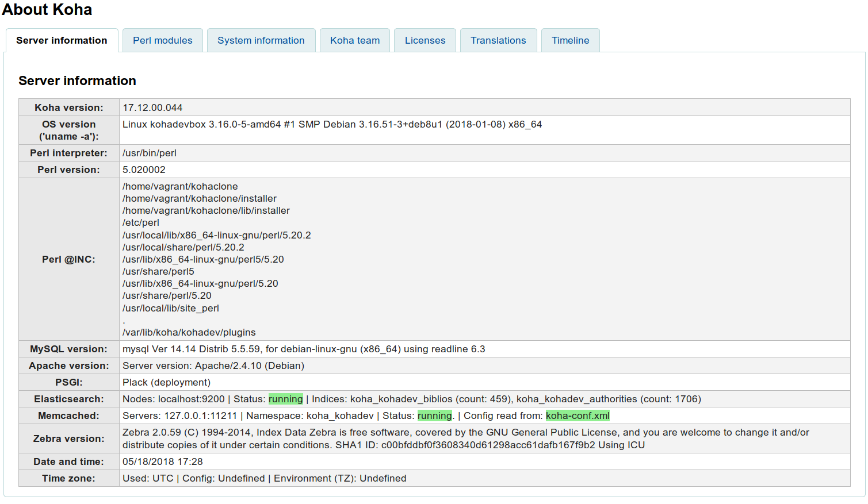868x504 pixels.
Task: Click the Elasticsearch Nodes localhost:9200 text
Action: coord(174,399)
